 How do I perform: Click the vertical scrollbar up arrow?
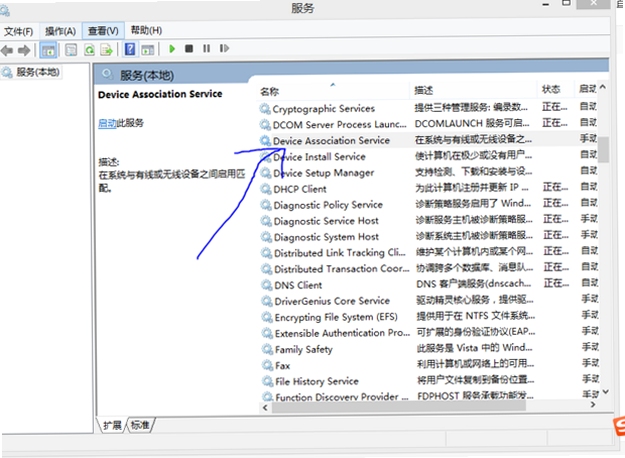(x=603, y=87)
